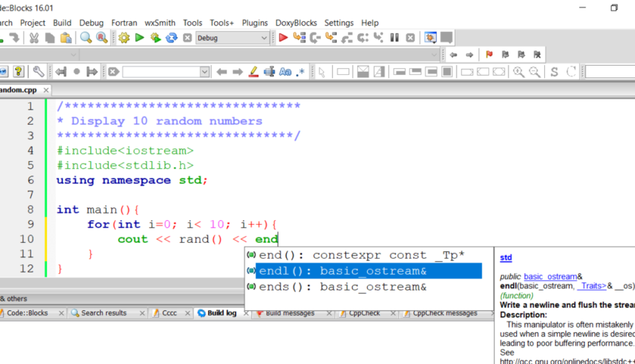
Task: Click the Paste clipboard icon
Action: point(66,38)
